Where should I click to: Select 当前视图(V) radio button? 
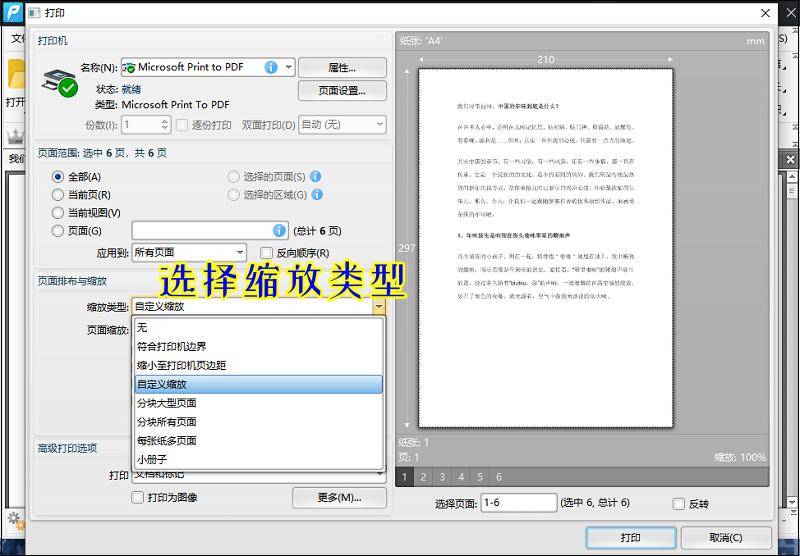[58, 213]
